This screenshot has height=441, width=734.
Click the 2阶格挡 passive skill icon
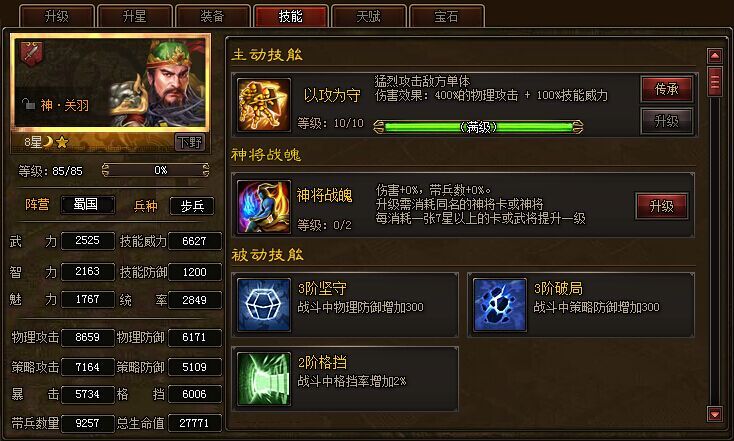point(264,379)
